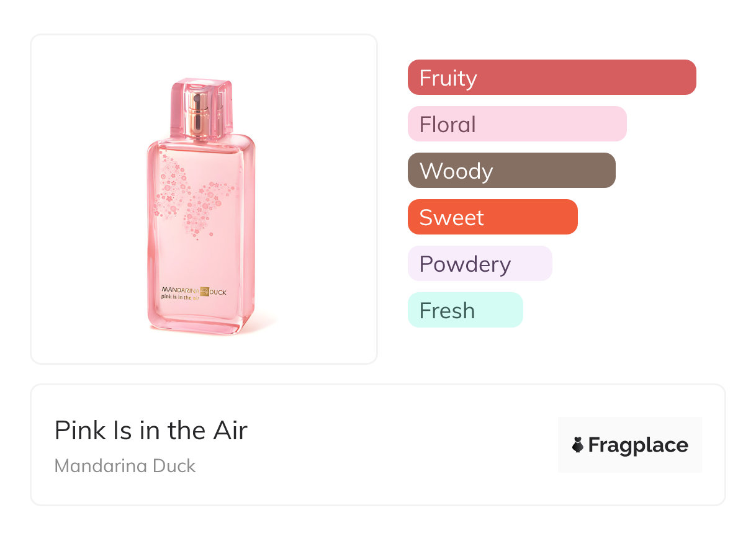Click the MANDARINA text printed on the bottle
This screenshot has width=756, height=536.
pos(179,290)
